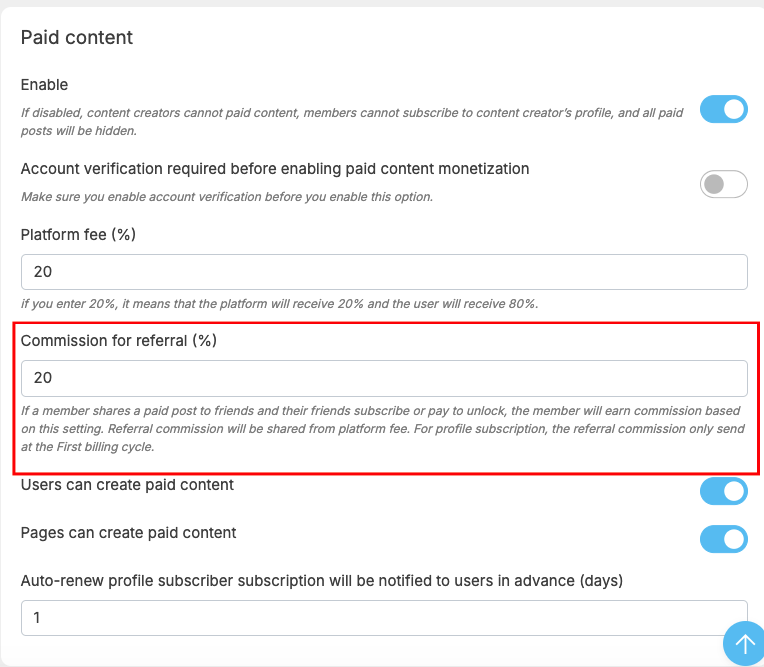Image resolution: width=764 pixels, height=667 pixels.
Task: Switch off Pages can create paid content
Action: click(x=724, y=539)
